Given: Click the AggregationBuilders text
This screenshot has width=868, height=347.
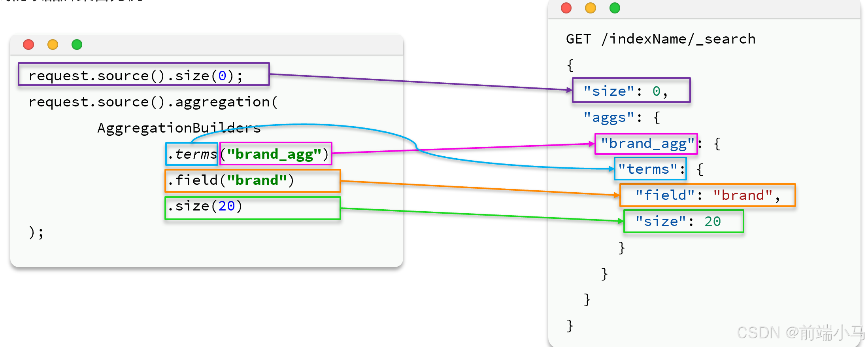Looking at the screenshot, I should pyautogui.click(x=179, y=128).
